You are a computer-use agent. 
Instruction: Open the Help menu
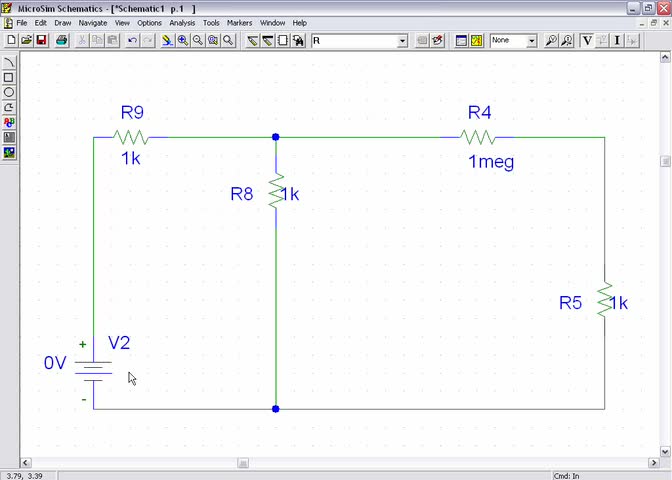pos(300,23)
